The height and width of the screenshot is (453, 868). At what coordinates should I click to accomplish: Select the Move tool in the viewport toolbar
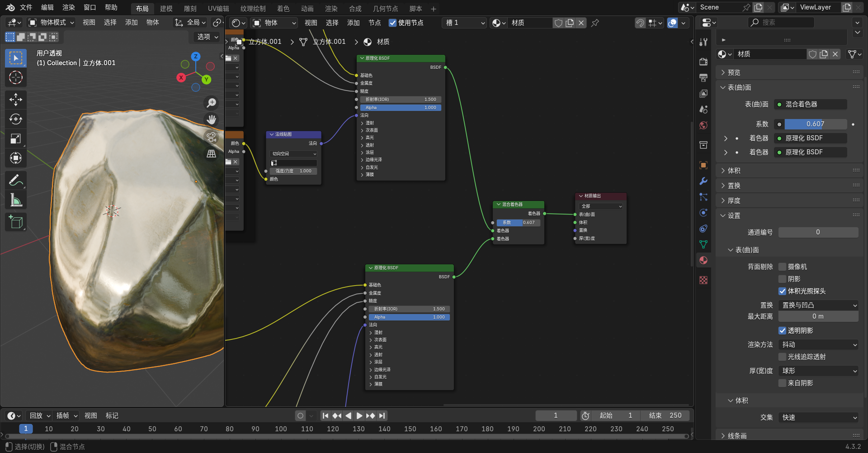point(16,100)
